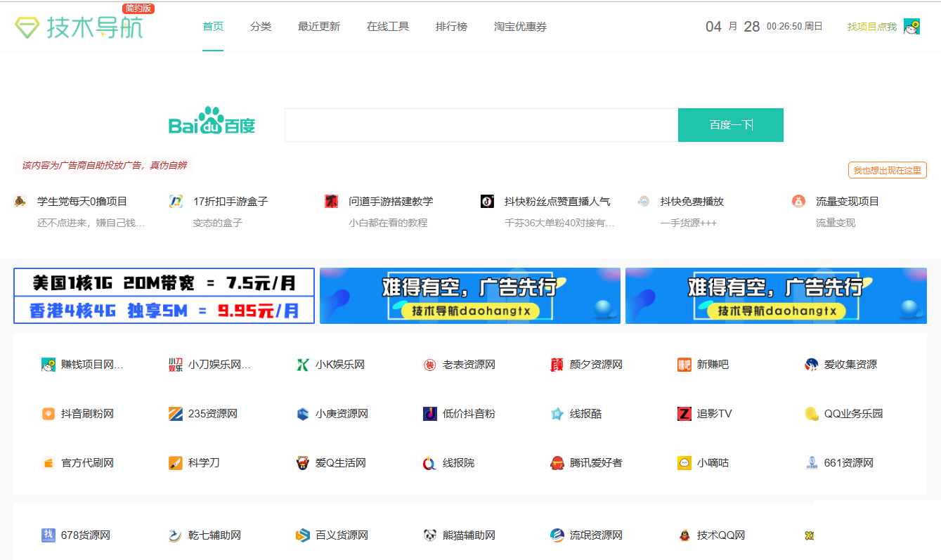Open the 分类 menu item
This screenshot has height=560, width=941.
[x=261, y=27]
